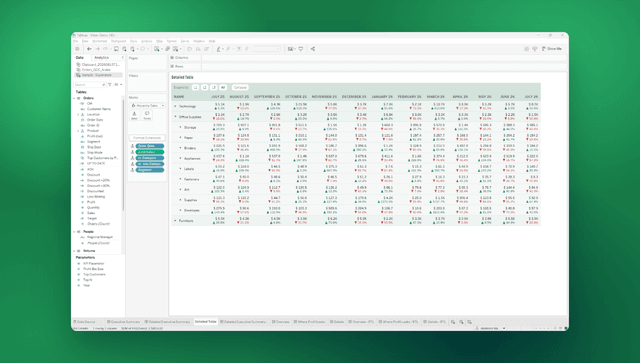Expand the Location hierarchy field
The height and width of the screenshot is (363, 640).
pyautogui.click(x=78, y=115)
